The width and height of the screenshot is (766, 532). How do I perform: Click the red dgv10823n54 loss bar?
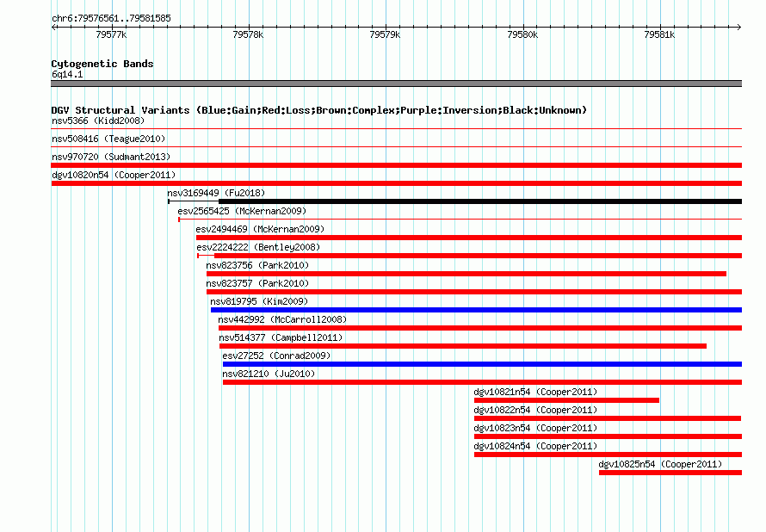(608, 436)
